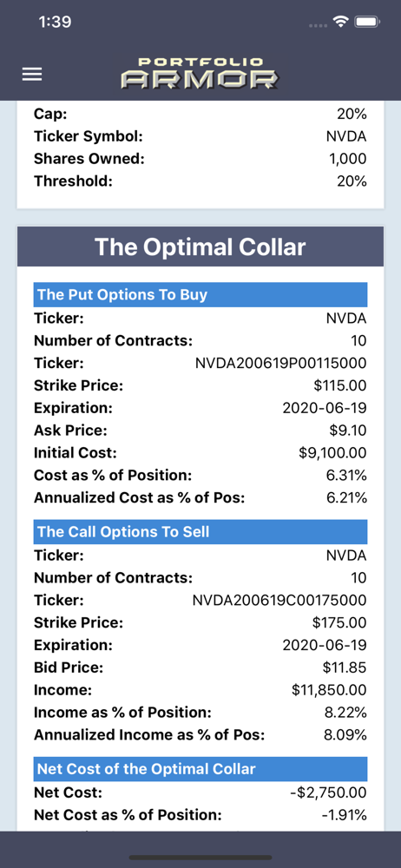Select the Net Cost value -$2,750.00
The width and height of the screenshot is (401, 868).
coord(328,792)
